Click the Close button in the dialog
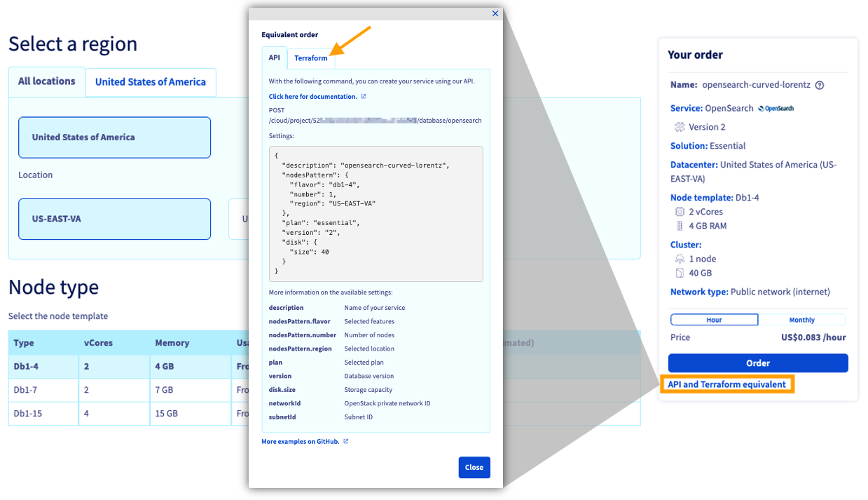868x500 pixels. pyautogui.click(x=474, y=467)
